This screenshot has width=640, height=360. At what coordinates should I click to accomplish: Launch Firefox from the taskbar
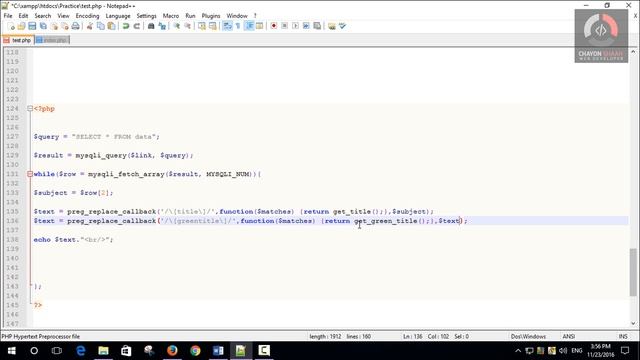coord(172,351)
